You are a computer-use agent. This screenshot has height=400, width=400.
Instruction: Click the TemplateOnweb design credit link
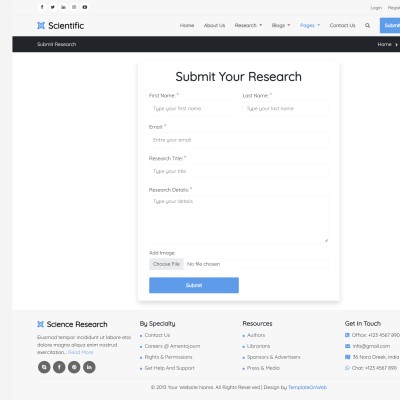(x=307, y=387)
